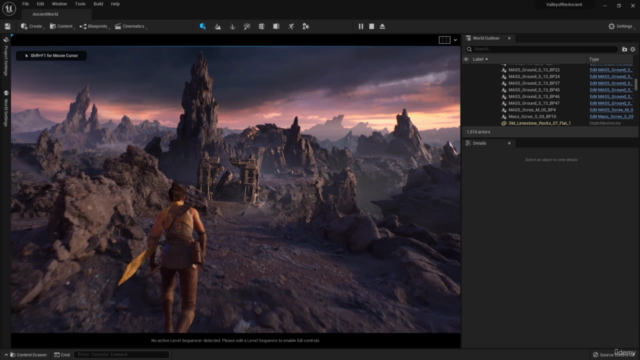
Task: Switch to Fracture mode in the toolbar
Action: pos(276,27)
